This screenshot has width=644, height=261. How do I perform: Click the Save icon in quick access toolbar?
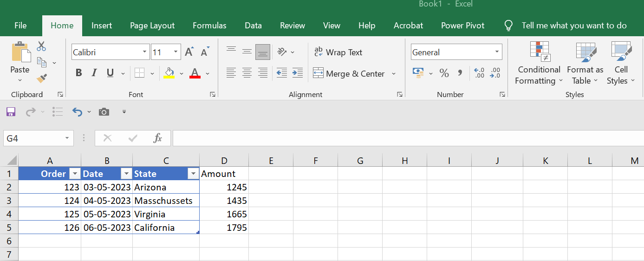click(11, 112)
